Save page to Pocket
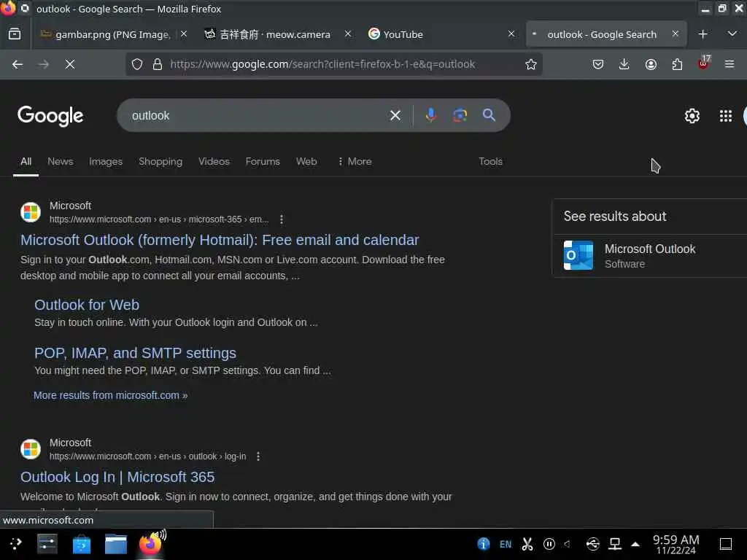This screenshot has height=560, width=747. pos(598,64)
